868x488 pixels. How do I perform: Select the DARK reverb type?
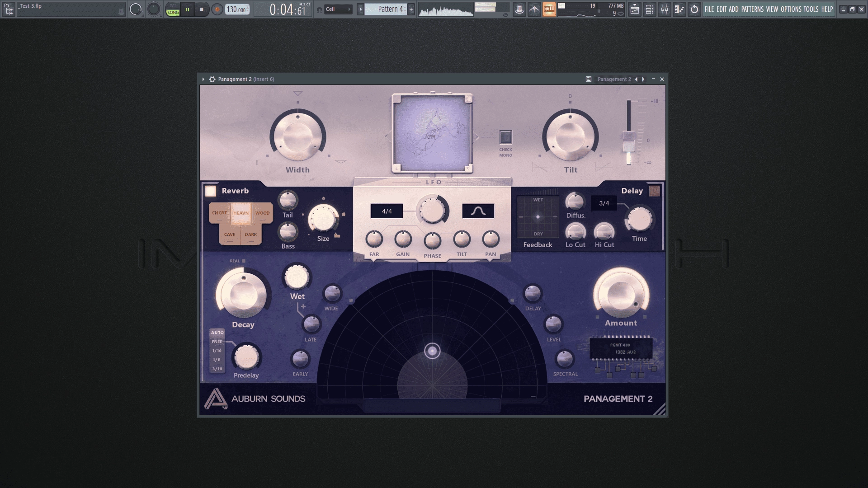click(x=251, y=235)
